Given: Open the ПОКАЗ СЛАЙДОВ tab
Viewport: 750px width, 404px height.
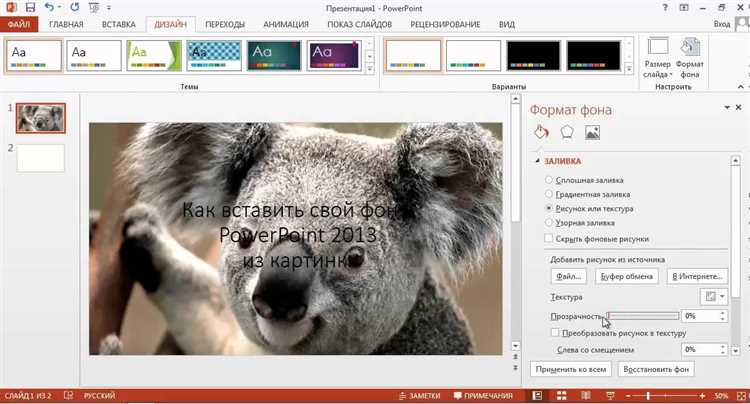Looking at the screenshot, I should (x=360, y=24).
